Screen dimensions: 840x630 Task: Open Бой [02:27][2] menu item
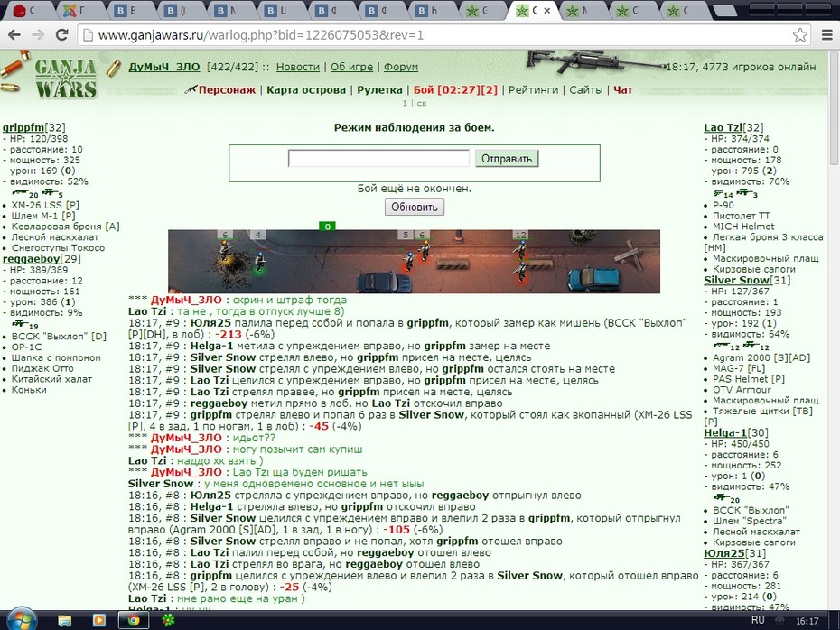coord(455,90)
